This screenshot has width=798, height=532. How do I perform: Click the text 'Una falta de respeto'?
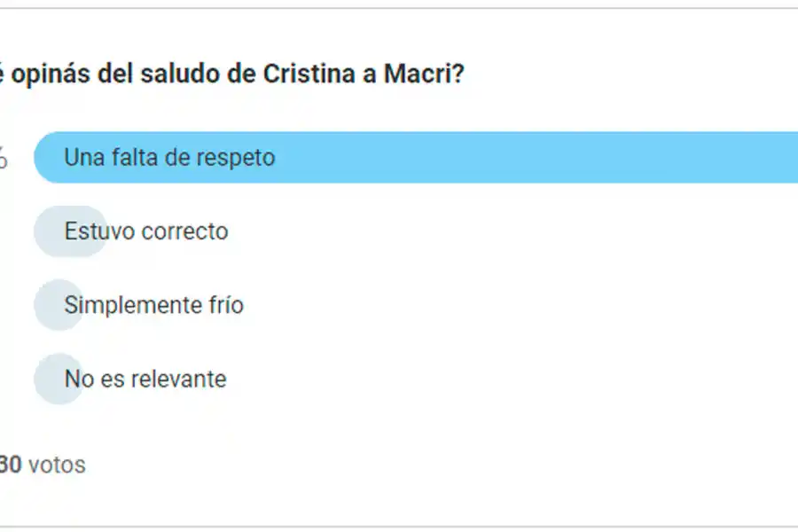click(x=168, y=157)
